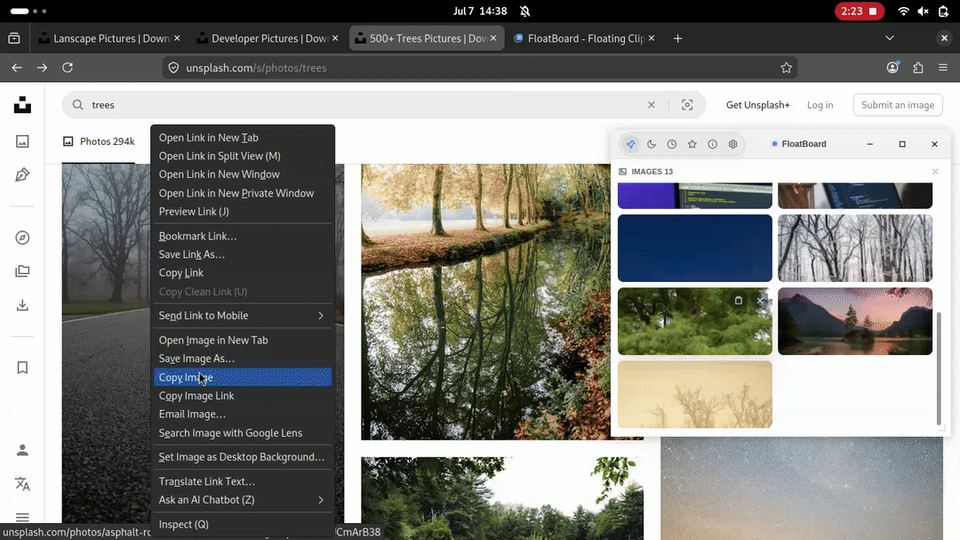Choose Open Link in New Tab
The height and width of the screenshot is (540, 960).
click(242, 138)
